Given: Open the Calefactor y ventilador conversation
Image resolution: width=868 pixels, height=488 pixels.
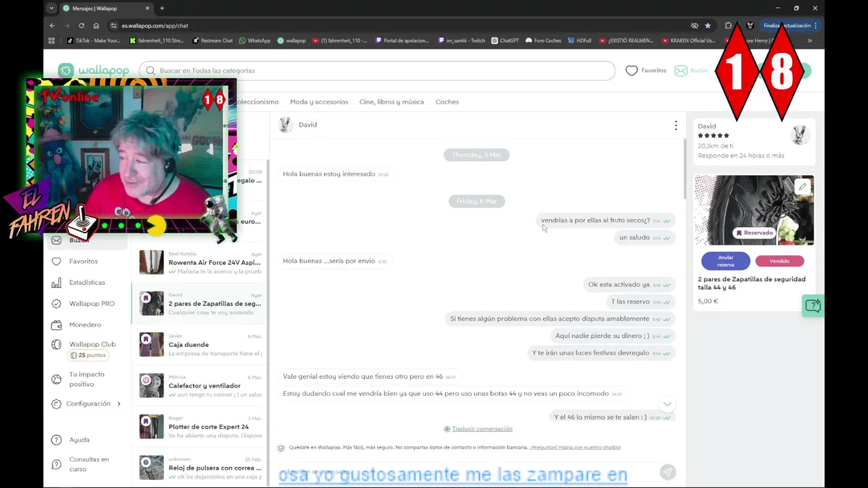Looking at the screenshot, I should (x=200, y=386).
